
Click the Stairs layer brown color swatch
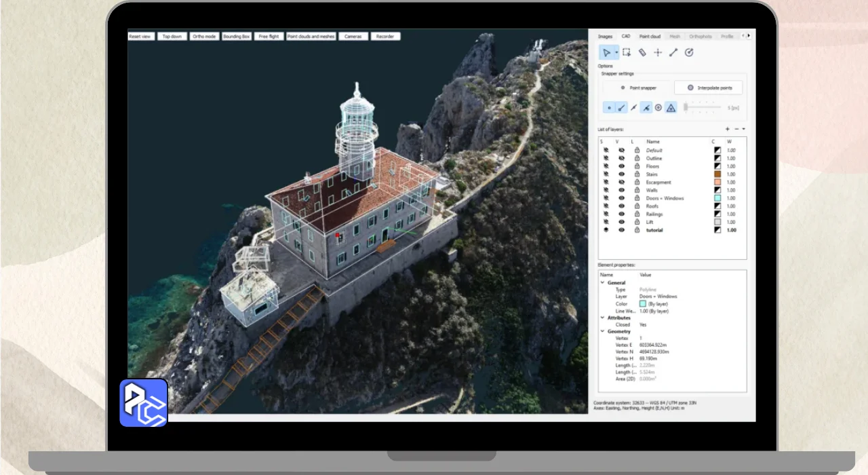click(x=717, y=174)
